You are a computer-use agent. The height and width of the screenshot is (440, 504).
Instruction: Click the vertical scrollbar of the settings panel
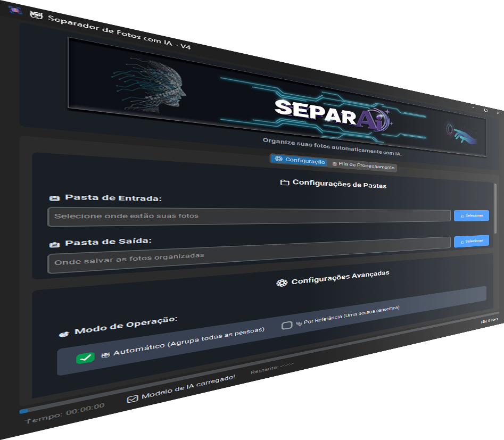click(495, 207)
